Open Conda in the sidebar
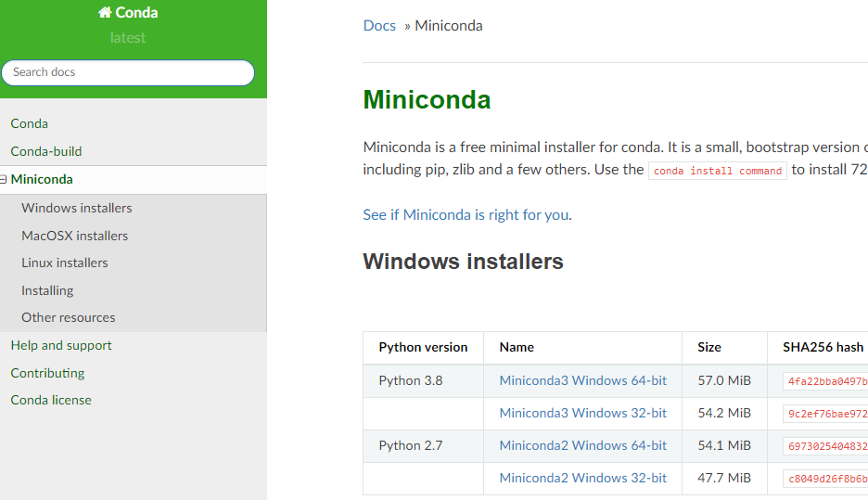The image size is (868, 500). 30,123
